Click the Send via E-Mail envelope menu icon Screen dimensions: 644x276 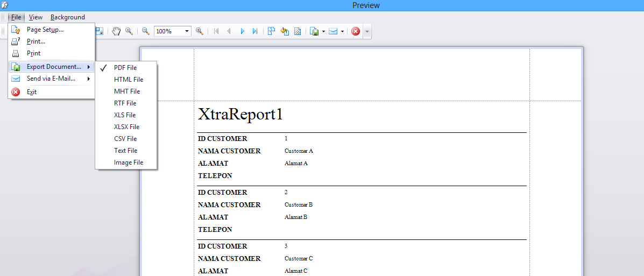coord(16,79)
